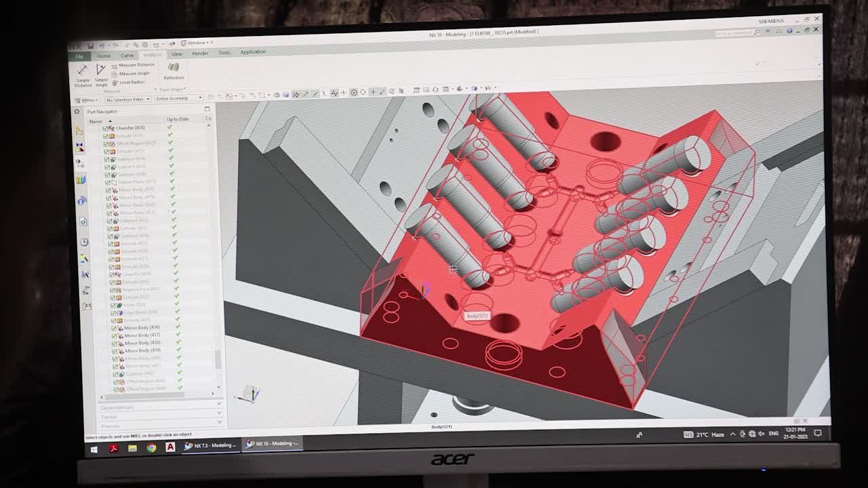868x488 pixels.
Task: Open the Measure Distance tool
Action: pyautogui.click(x=136, y=65)
